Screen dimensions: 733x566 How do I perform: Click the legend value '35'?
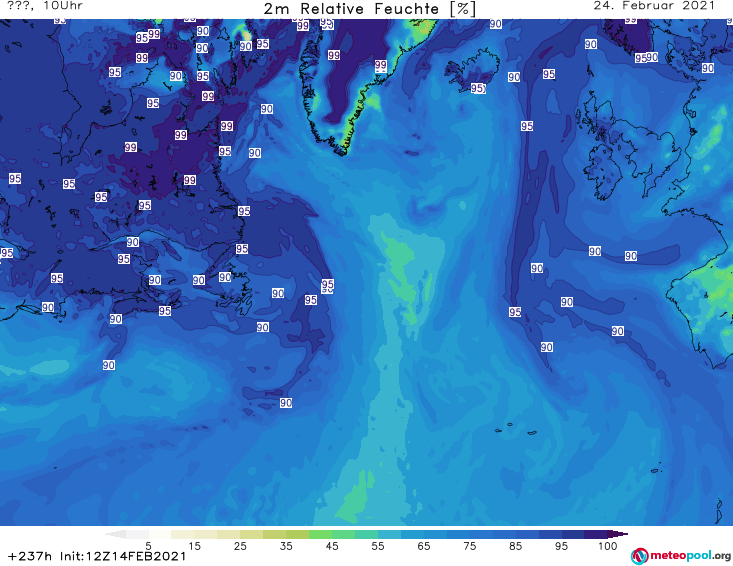[286, 545]
